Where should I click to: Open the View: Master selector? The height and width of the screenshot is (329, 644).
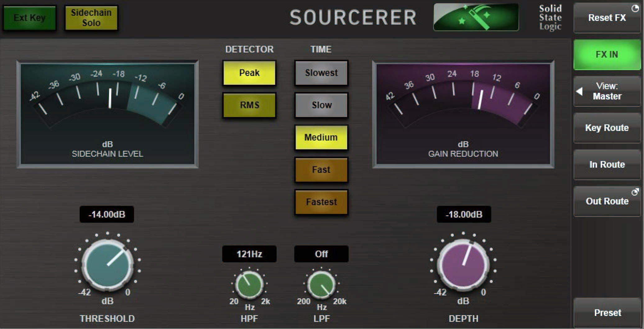pos(607,91)
